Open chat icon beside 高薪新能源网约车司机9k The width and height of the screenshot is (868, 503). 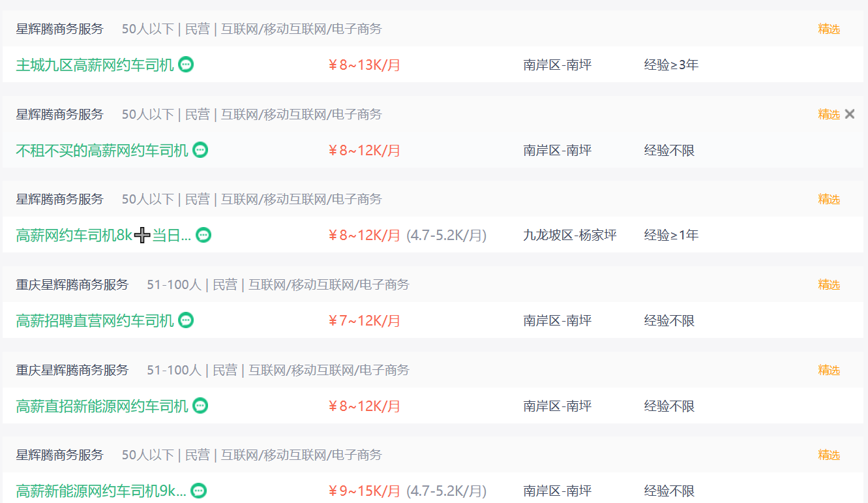point(199,491)
